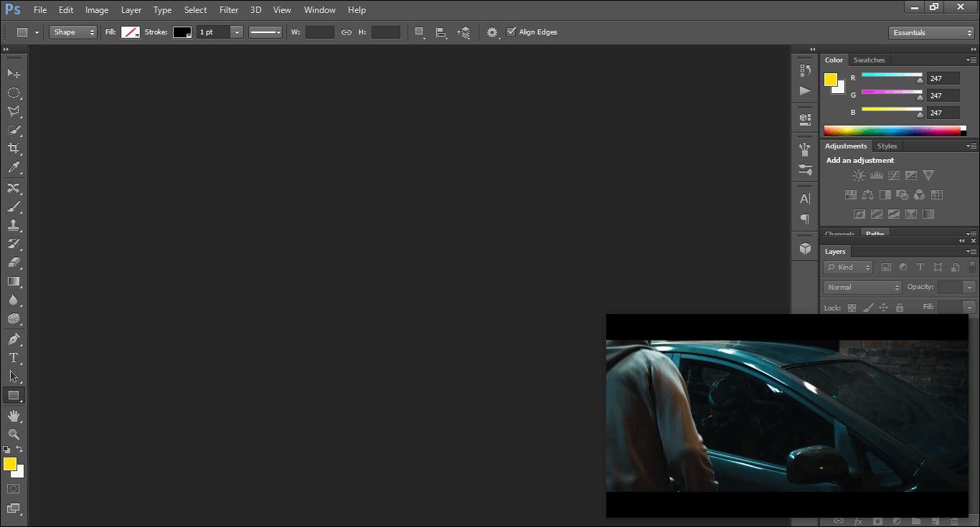Swap foreground and background colors
Screen dimensions: 980x527
[x=19, y=449]
